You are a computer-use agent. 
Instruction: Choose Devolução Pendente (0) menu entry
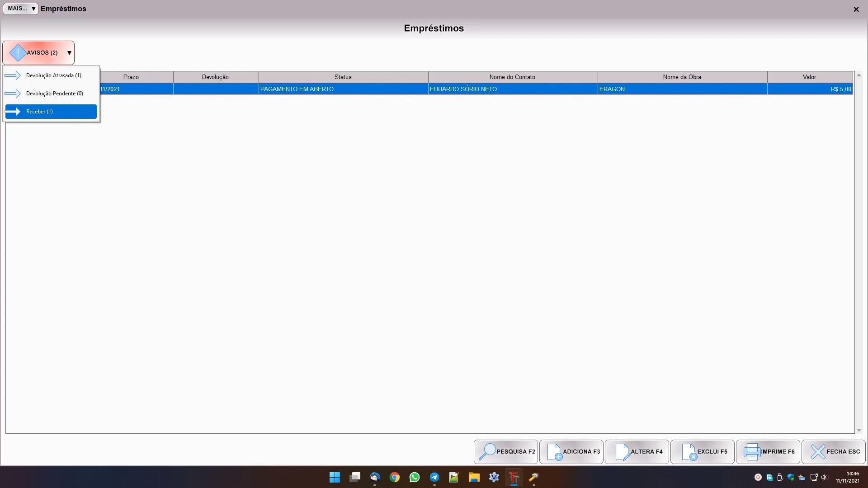pyautogui.click(x=54, y=94)
